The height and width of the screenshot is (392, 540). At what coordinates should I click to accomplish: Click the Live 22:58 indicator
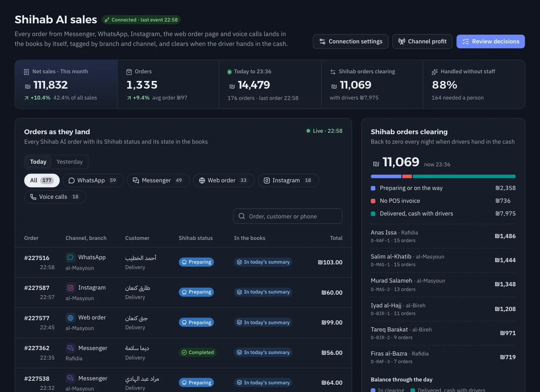324,131
